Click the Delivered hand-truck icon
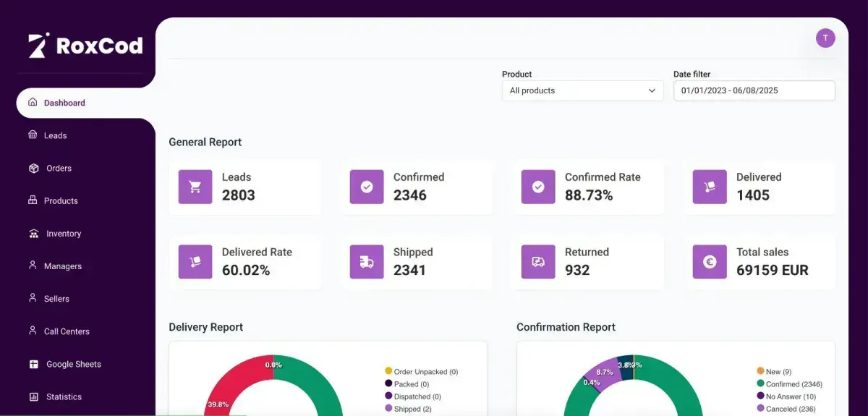Viewport: 868px width, 416px height. (x=710, y=187)
